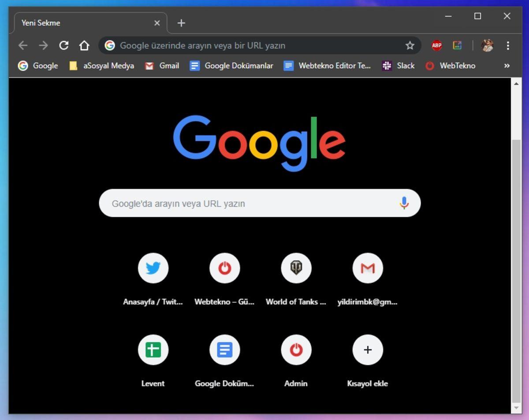Go to homepage using the Home icon
The height and width of the screenshot is (420, 529).
tap(84, 45)
